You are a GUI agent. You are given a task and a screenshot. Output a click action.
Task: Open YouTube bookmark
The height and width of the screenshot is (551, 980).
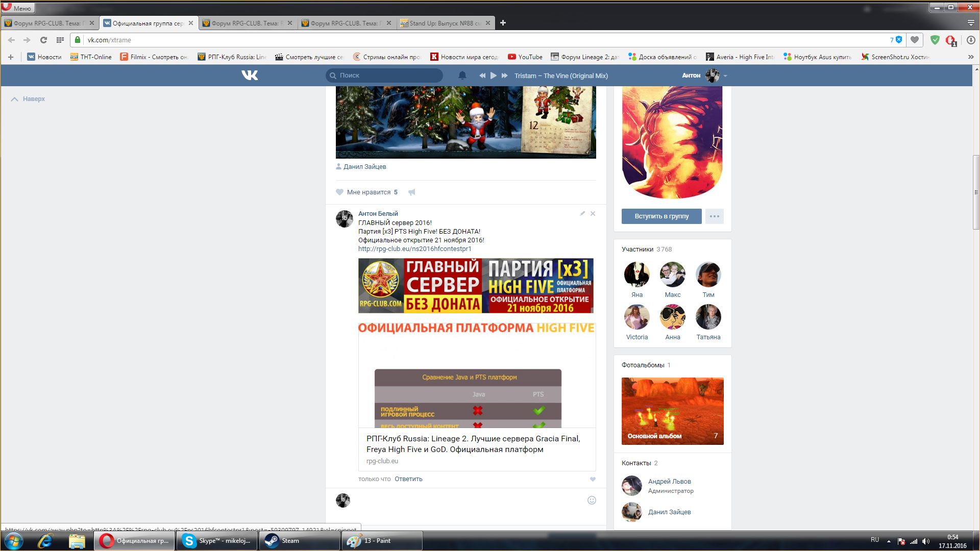(525, 57)
